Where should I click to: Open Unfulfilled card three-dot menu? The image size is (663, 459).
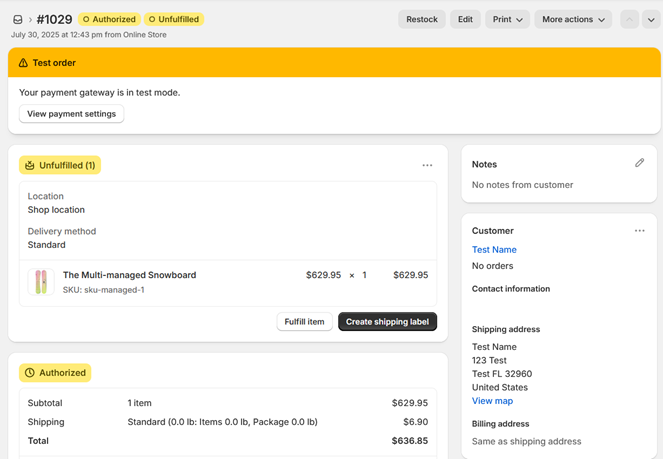(x=427, y=166)
